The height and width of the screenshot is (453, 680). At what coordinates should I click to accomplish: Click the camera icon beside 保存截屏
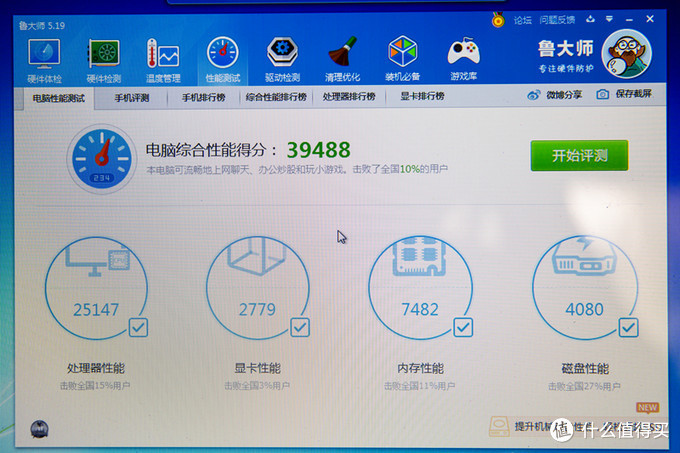(x=602, y=94)
